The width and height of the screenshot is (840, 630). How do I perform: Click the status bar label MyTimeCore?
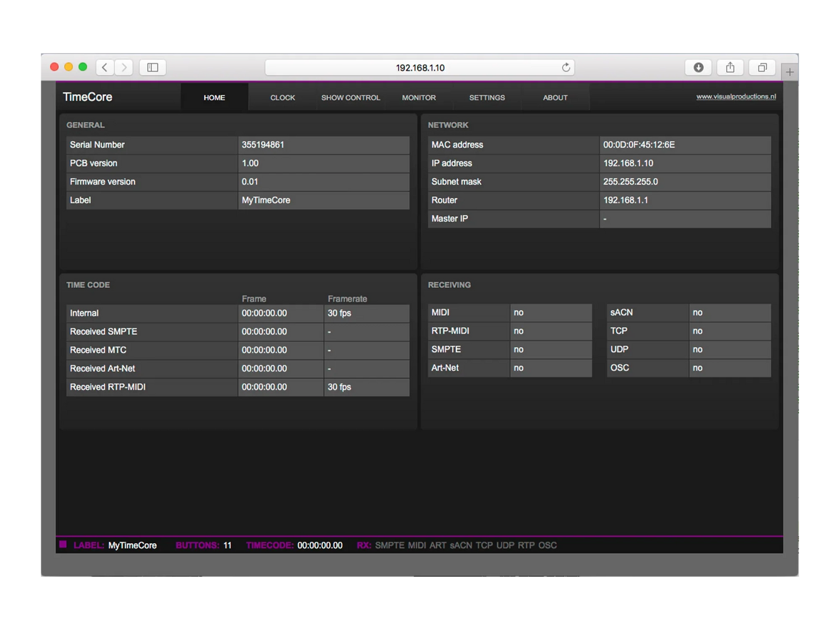pos(133,546)
